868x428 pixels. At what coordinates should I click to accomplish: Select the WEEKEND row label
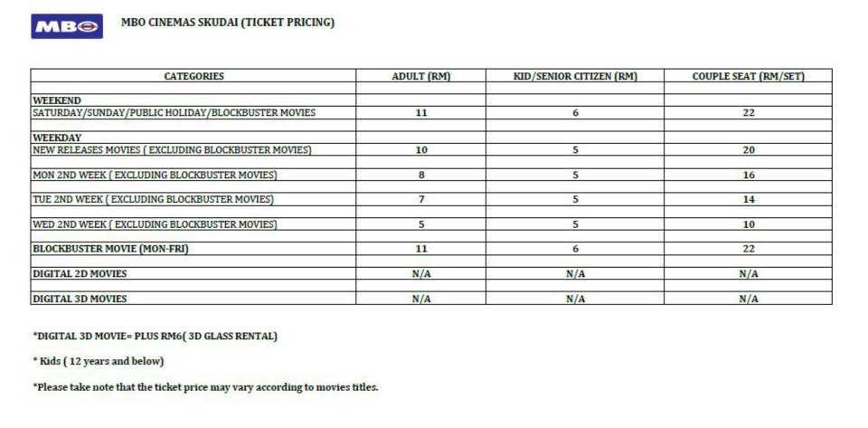57,100
